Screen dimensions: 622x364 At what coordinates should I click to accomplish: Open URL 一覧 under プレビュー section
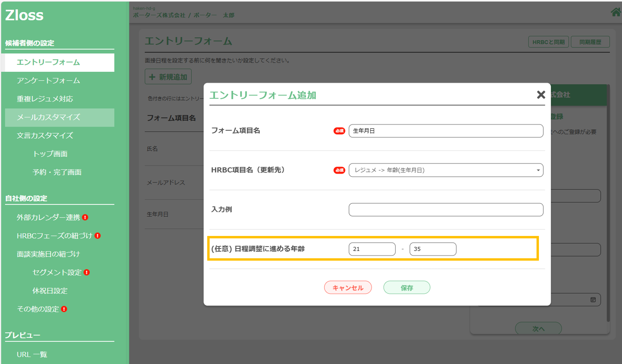[x=32, y=354]
